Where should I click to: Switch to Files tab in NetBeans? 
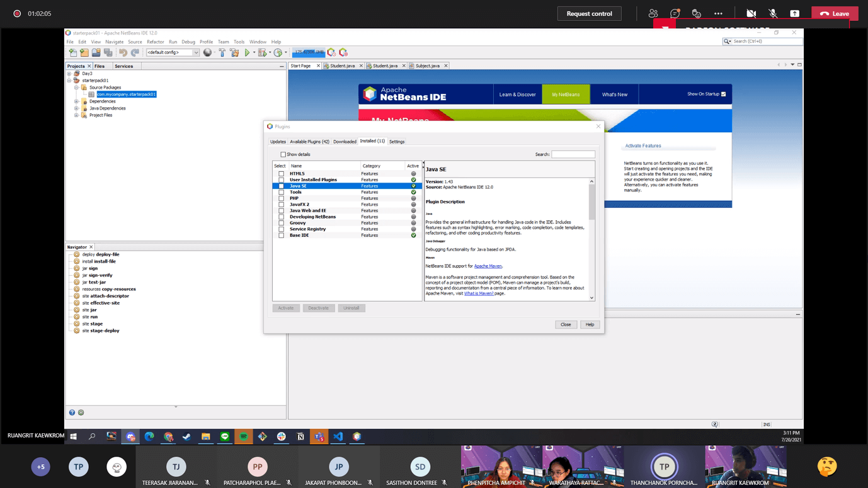[x=100, y=65]
